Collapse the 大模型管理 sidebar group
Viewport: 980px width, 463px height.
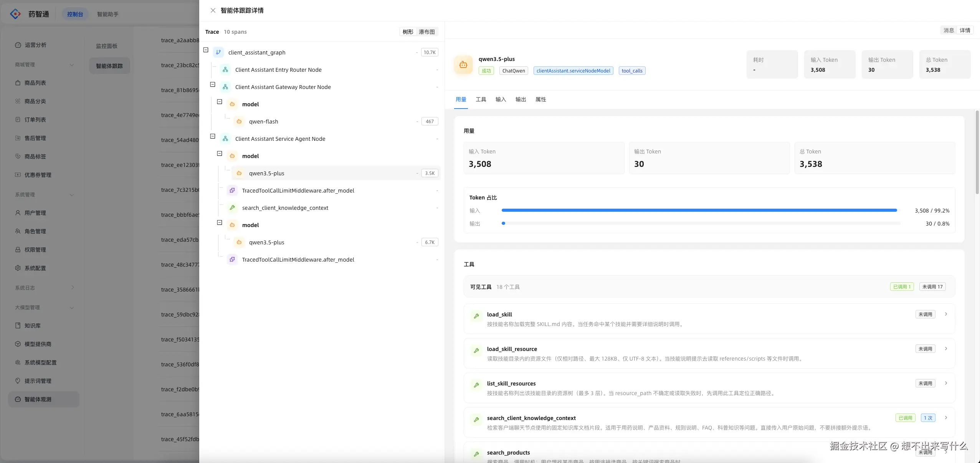[x=71, y=307]
